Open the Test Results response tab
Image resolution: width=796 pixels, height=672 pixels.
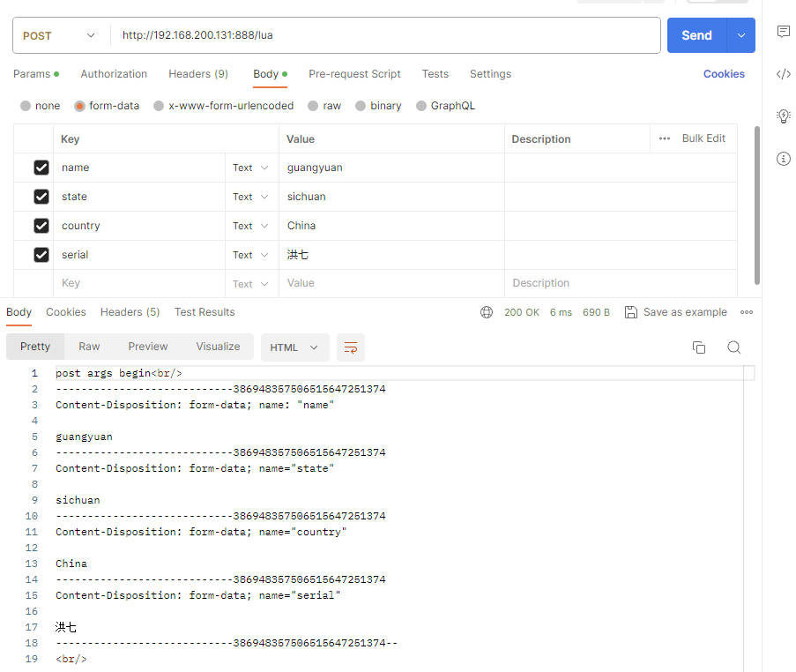click(205, 312)
